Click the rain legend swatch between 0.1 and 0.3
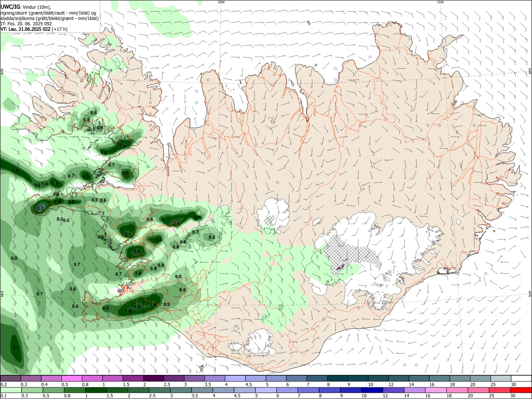 (x=10, y=390)
